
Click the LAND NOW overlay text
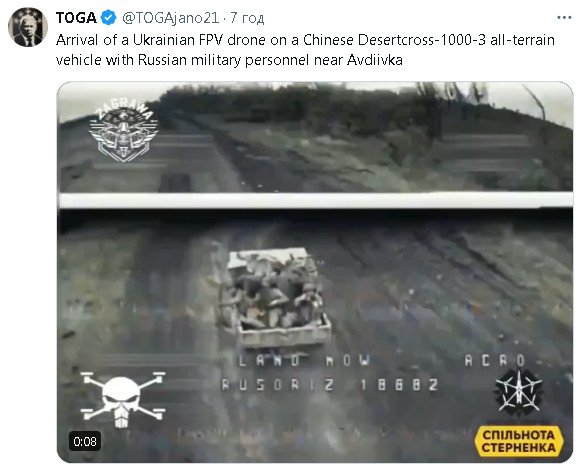click(304, 361)
